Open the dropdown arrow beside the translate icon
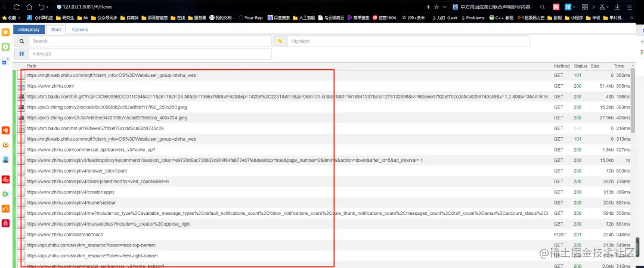 (574, 7)
